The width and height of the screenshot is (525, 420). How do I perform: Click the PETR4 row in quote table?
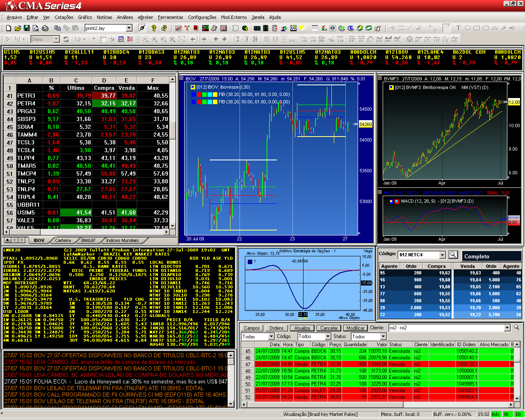click(x=87, y=103)
